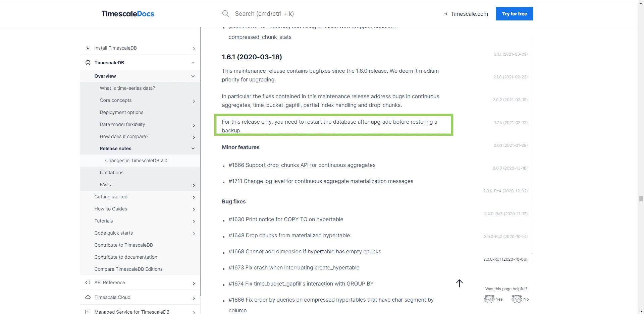
Task: Click the API Reference code brackets icon
Action: 88,282
